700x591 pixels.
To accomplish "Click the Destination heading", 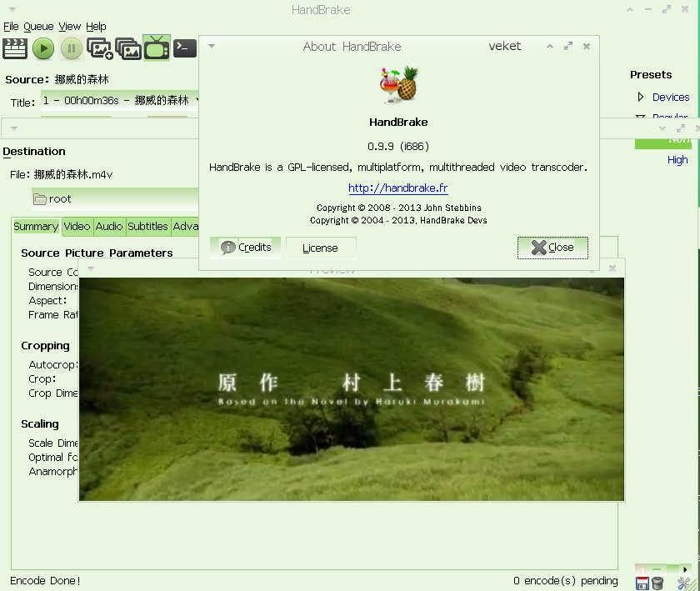I will click(34, 152).
